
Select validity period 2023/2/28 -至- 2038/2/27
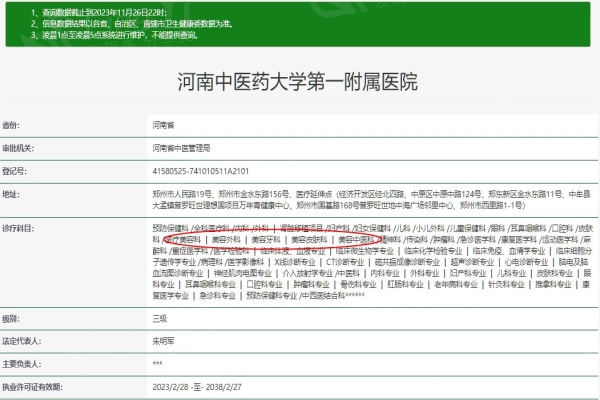click(x=197, y=387)
